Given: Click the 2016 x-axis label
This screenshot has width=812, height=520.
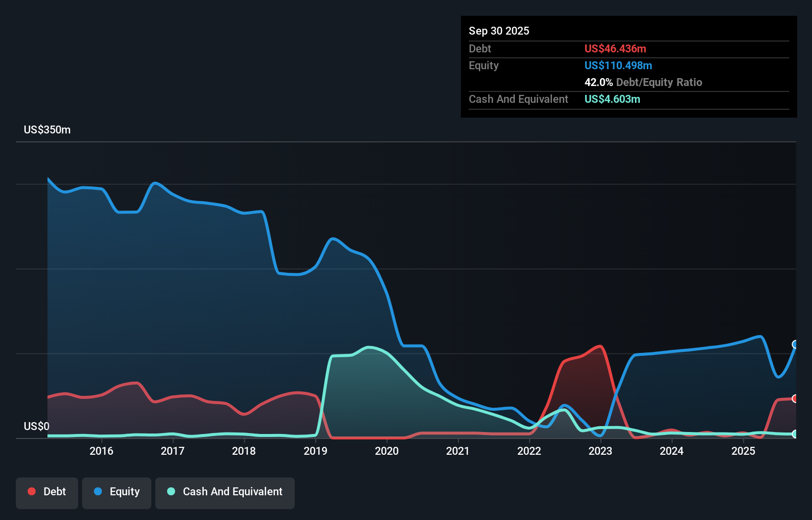Looking at the screenshot, I should coord(101,451).
